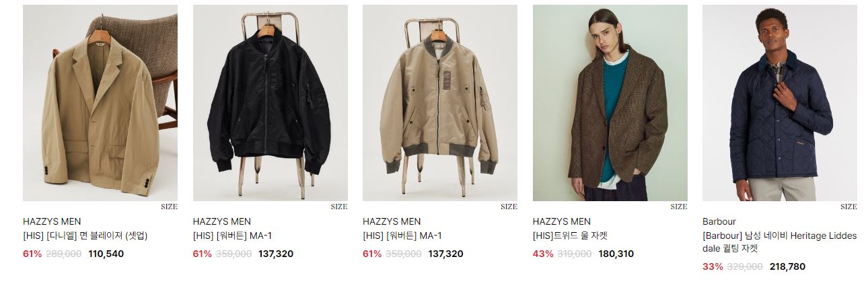
Task: Open the navy Barbour quilted jacket photo
Action: pyautogui.click(x=780, y=103)
